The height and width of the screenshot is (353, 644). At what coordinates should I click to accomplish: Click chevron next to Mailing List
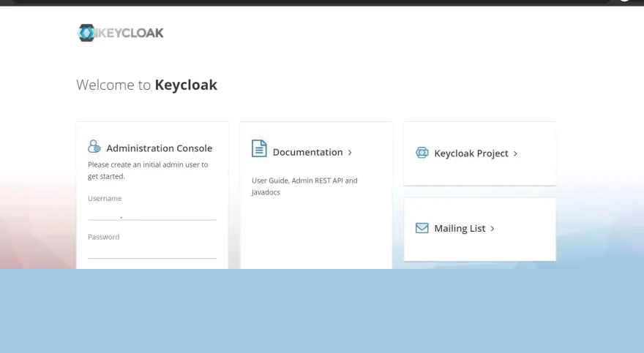coord(493,229)
